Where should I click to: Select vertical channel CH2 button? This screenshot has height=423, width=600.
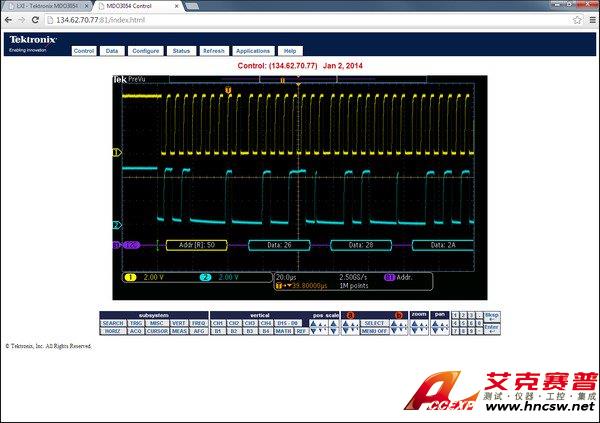pos(234,323)
